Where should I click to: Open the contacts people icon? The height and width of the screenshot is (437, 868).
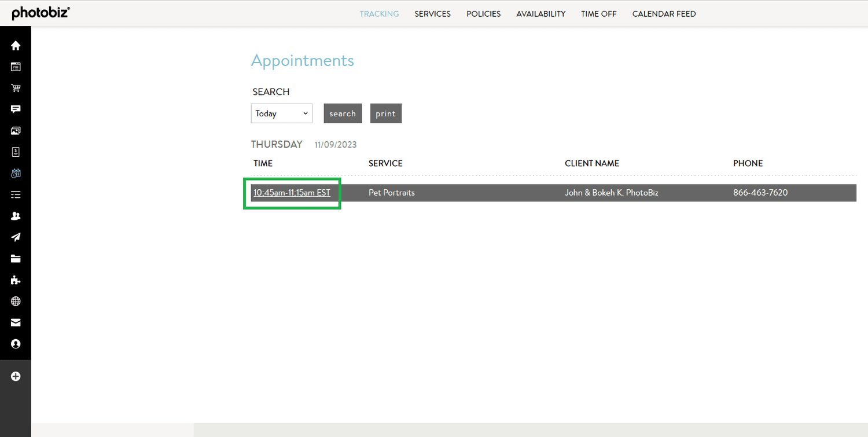(x=15, y=216)
